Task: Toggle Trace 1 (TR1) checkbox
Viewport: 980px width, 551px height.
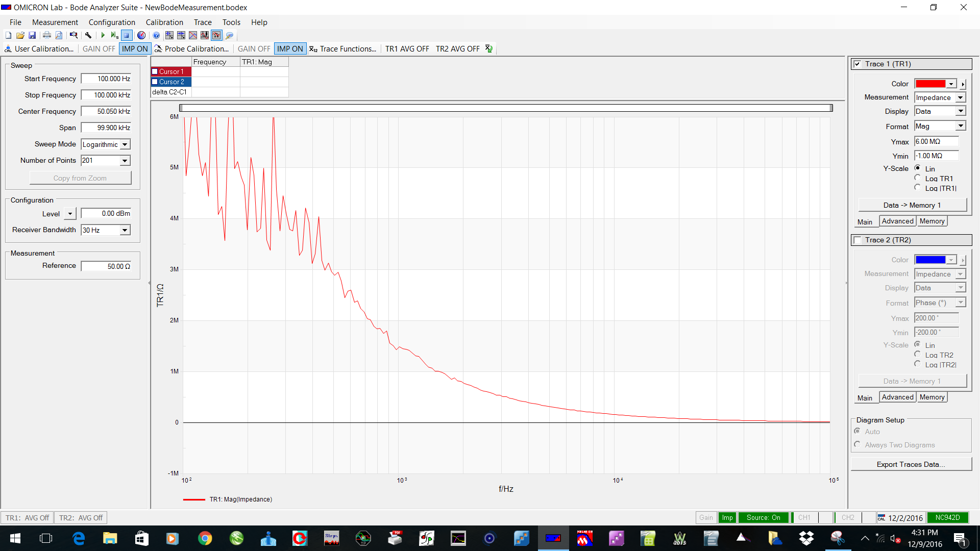Action: (x=857, y=64)
